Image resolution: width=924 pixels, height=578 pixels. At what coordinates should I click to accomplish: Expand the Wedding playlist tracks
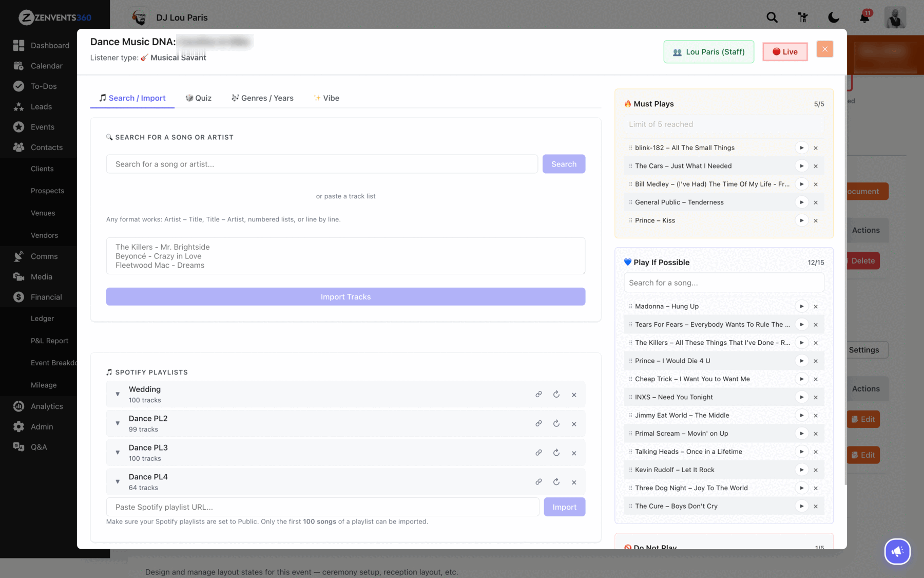tap(118, 395)
